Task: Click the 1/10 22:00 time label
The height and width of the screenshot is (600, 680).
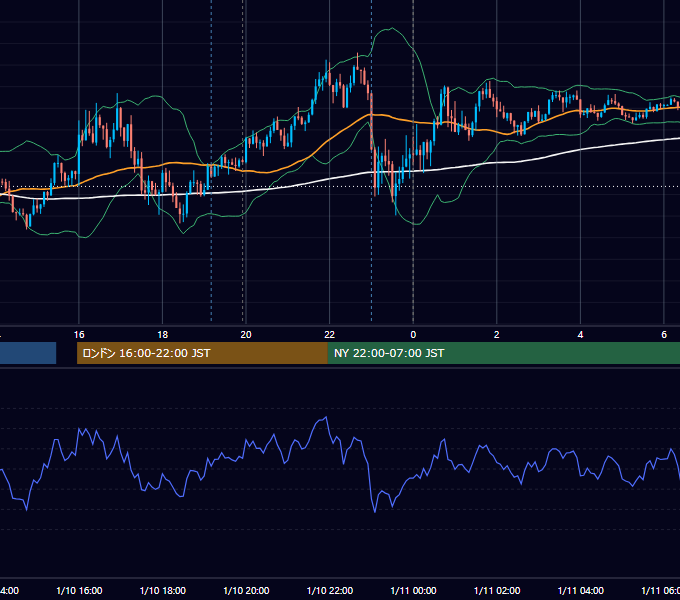Action: (330, 591)
